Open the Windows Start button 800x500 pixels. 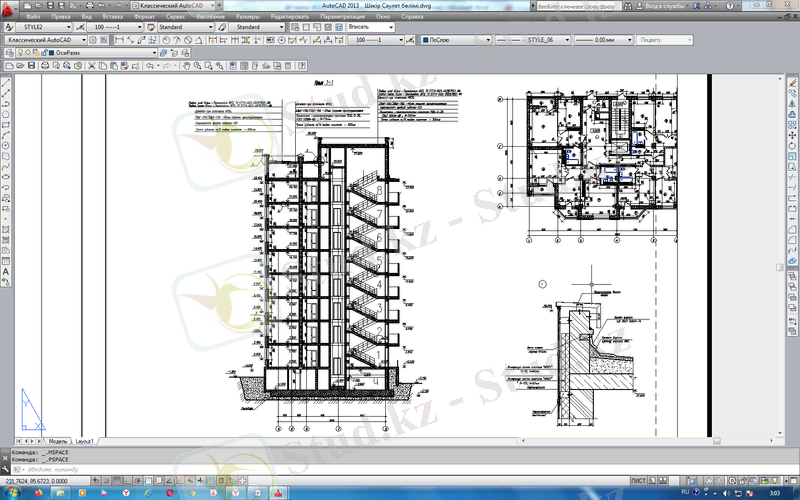(12, 493)
